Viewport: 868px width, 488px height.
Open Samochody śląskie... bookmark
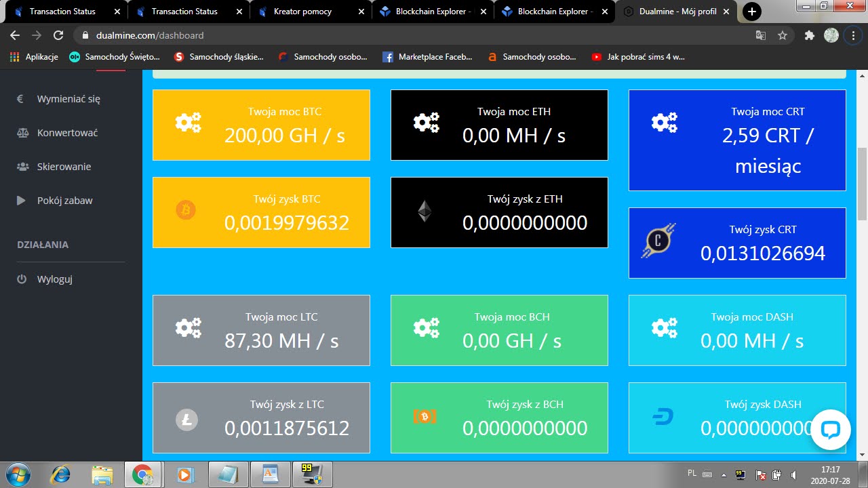tap(218, 57)
